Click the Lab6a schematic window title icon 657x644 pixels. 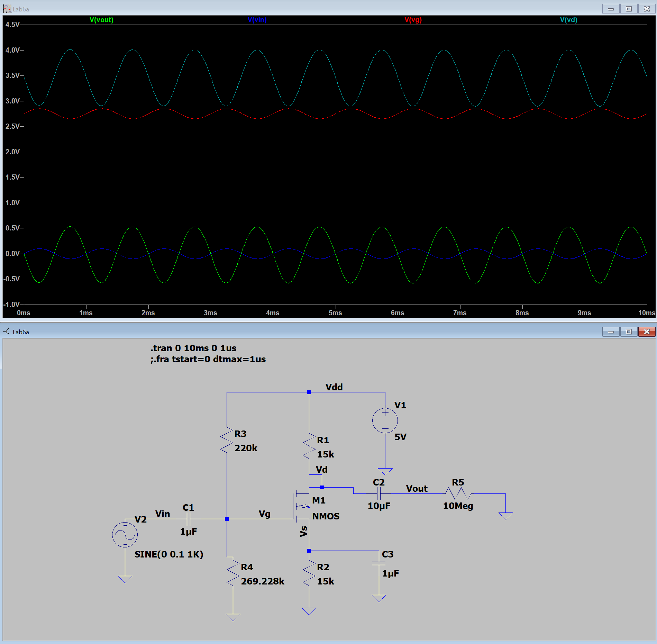click(x=7, y=332)
